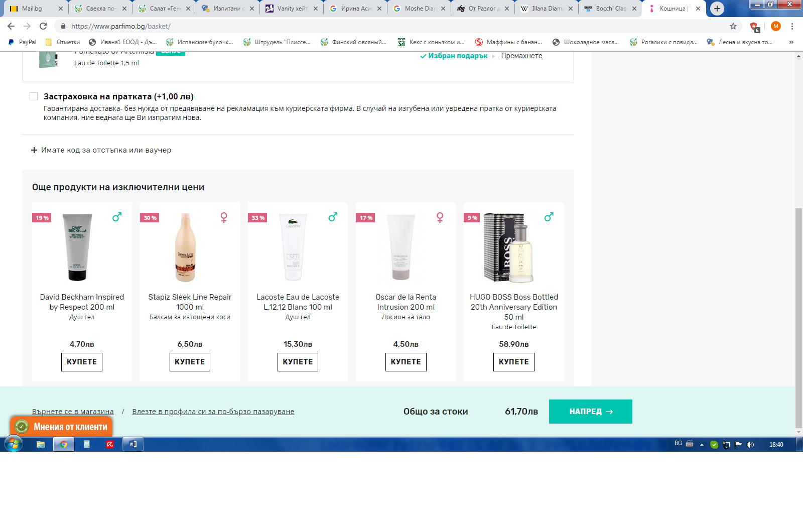
Task: Buy the Oscar de la Renta Intrusion lotion
Action: tap(406, 362)
